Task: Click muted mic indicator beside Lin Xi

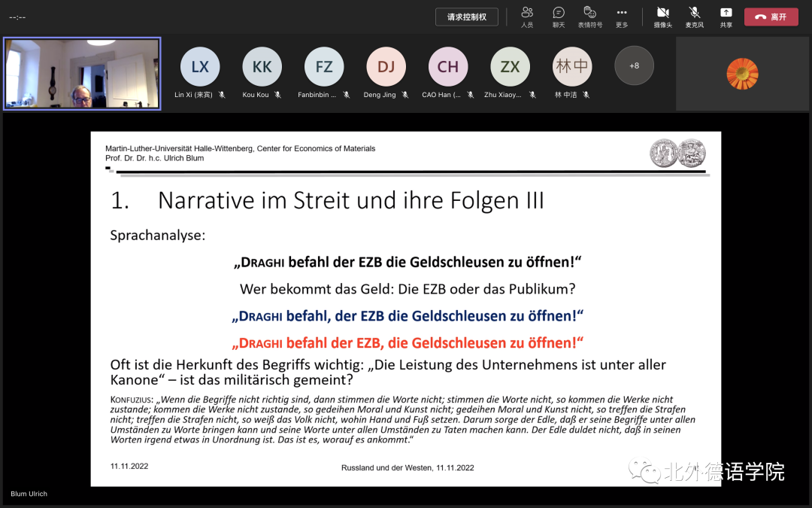Action: (x=222, y=95)
